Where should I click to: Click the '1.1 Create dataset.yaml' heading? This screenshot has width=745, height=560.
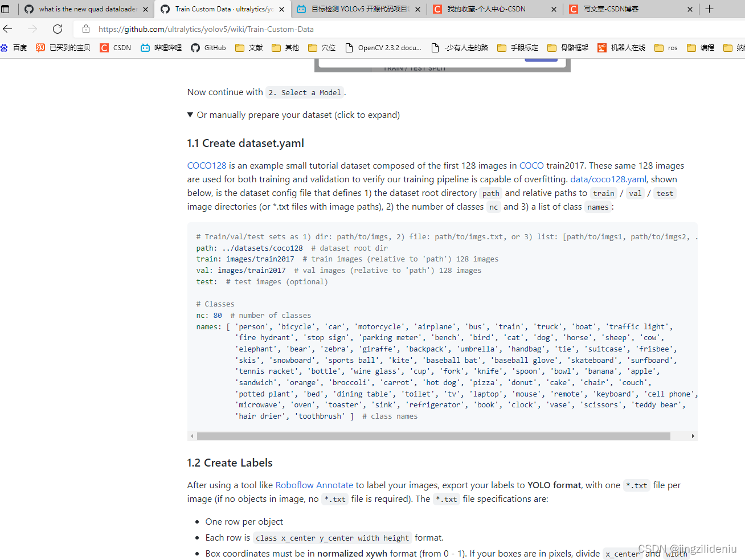click(245, 144)
